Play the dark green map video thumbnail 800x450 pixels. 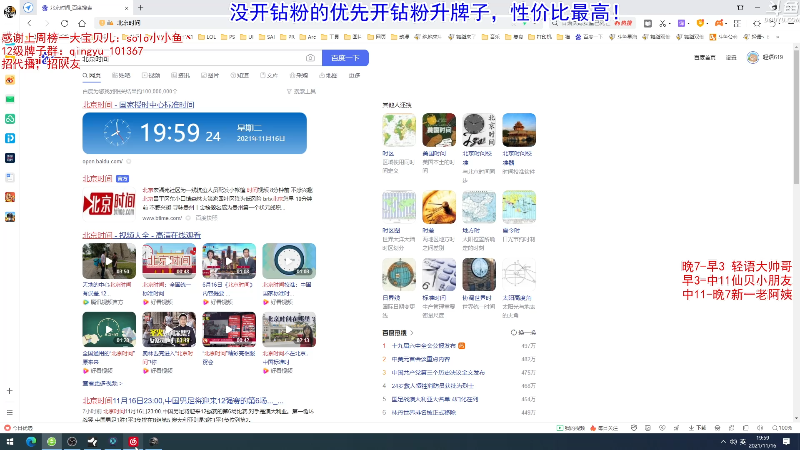[109, 330]
